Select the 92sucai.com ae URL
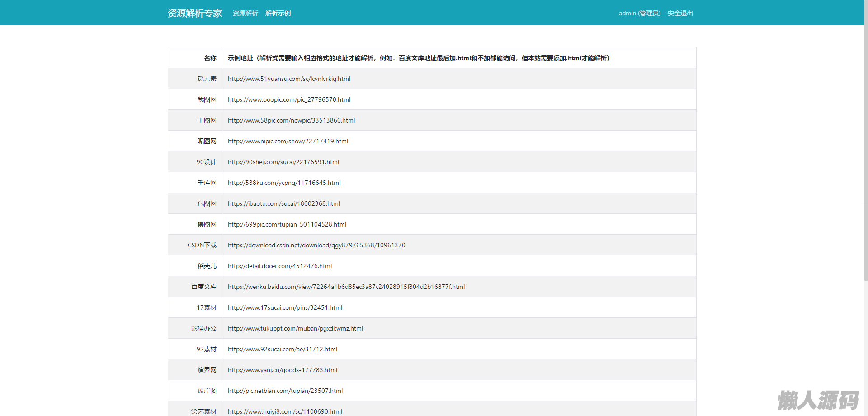The image size is (868, 416). tap(283, 349)
